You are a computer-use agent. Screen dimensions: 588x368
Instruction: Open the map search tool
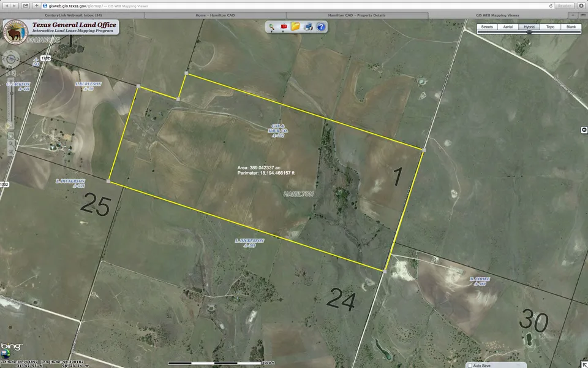click(271, 27)
